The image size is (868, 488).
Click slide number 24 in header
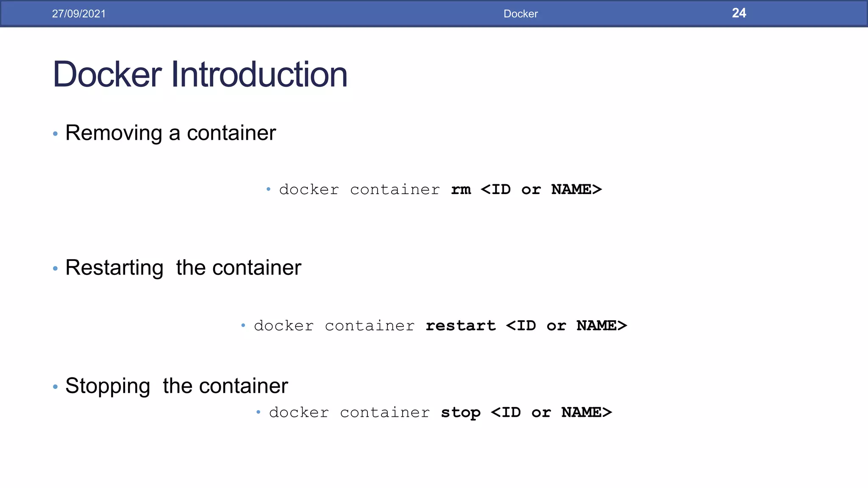point(739,13)
